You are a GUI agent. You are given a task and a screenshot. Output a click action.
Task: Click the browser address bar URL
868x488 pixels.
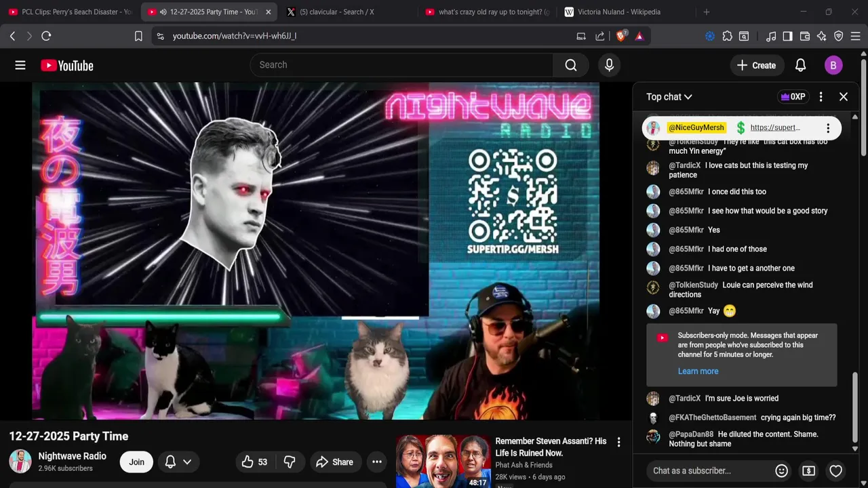point(235,36)
